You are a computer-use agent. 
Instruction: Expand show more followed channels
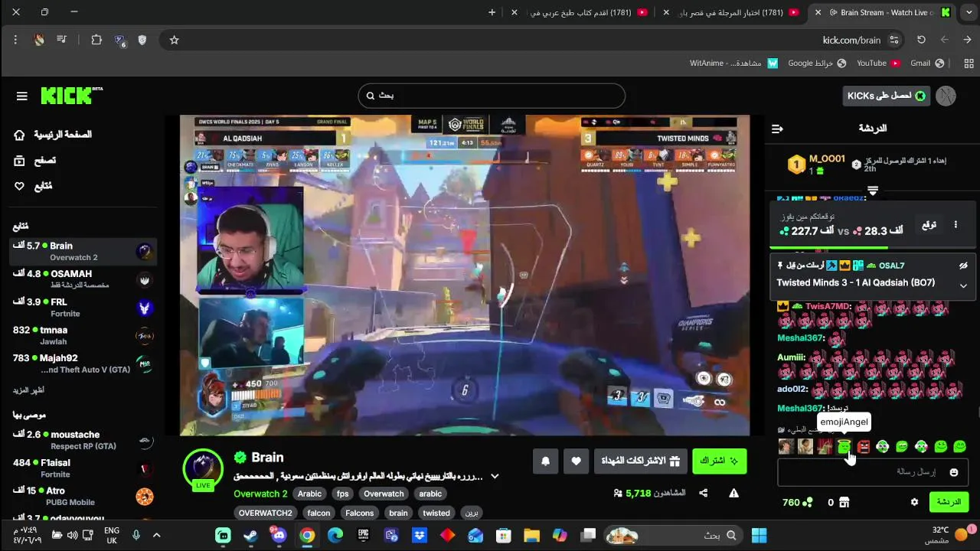[x=28, y=390]
